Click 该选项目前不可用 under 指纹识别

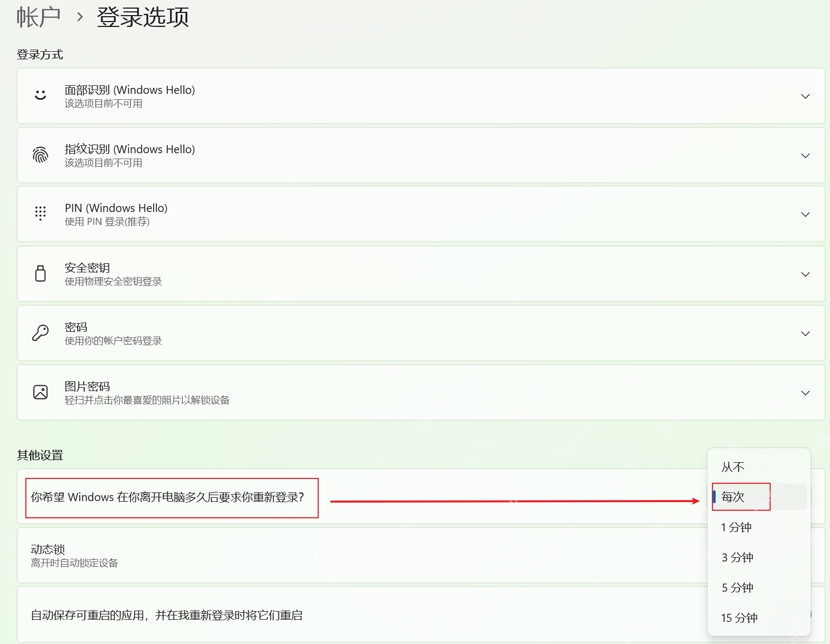[104, 163]
